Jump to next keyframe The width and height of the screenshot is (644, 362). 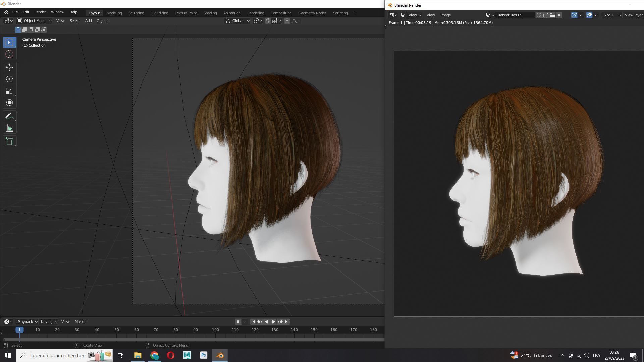click(280, 322)
